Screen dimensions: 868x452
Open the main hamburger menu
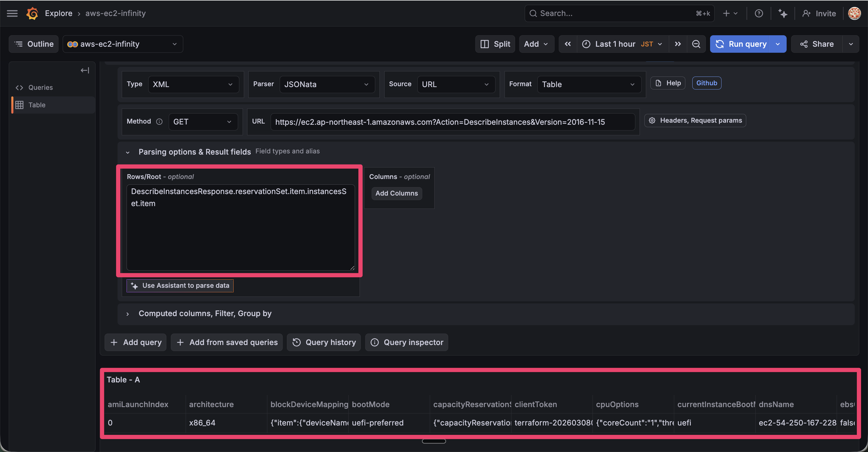[x=12, y=14]
